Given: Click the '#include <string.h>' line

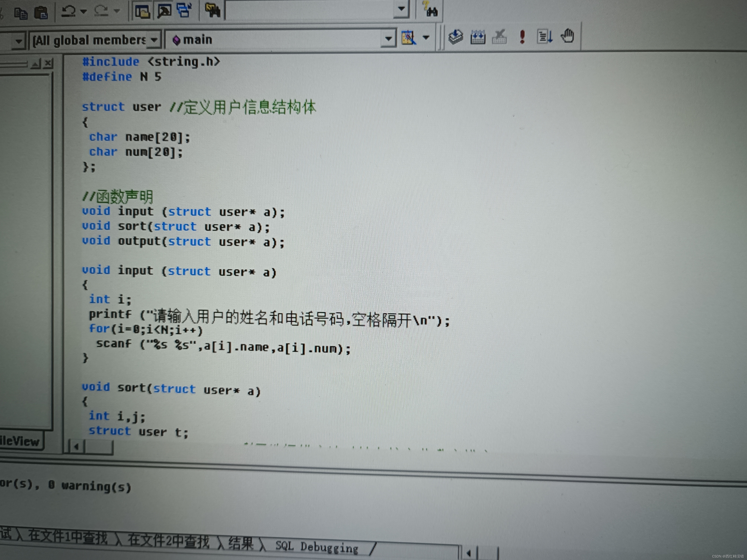Looking at the screenshot, I should (151, 62).
